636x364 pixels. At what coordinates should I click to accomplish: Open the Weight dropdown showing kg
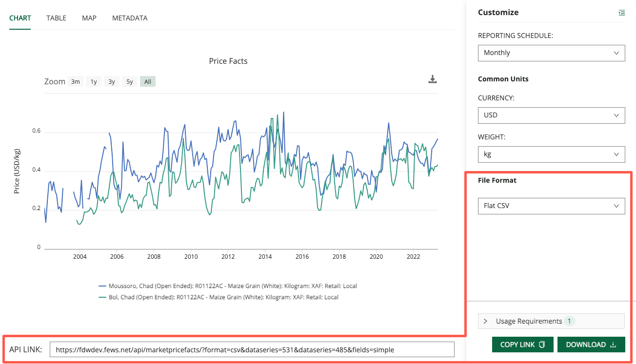(x=551, y=154)
